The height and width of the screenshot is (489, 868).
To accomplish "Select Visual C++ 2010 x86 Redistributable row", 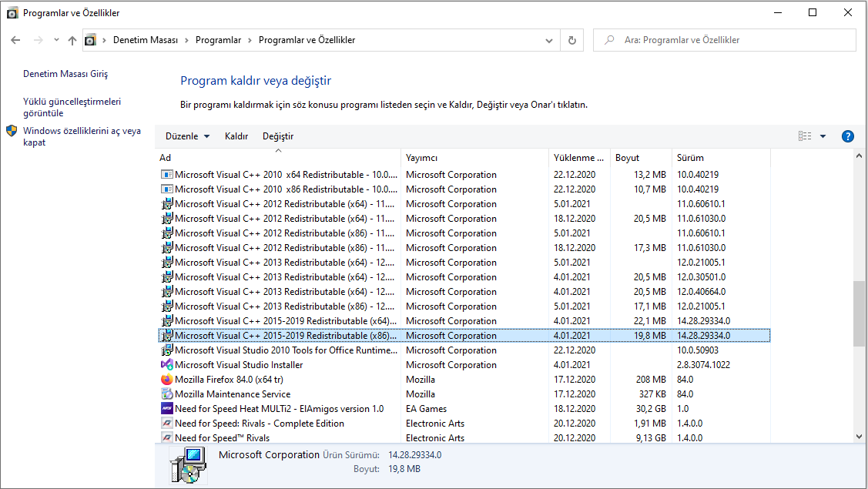I will point(464,189).
